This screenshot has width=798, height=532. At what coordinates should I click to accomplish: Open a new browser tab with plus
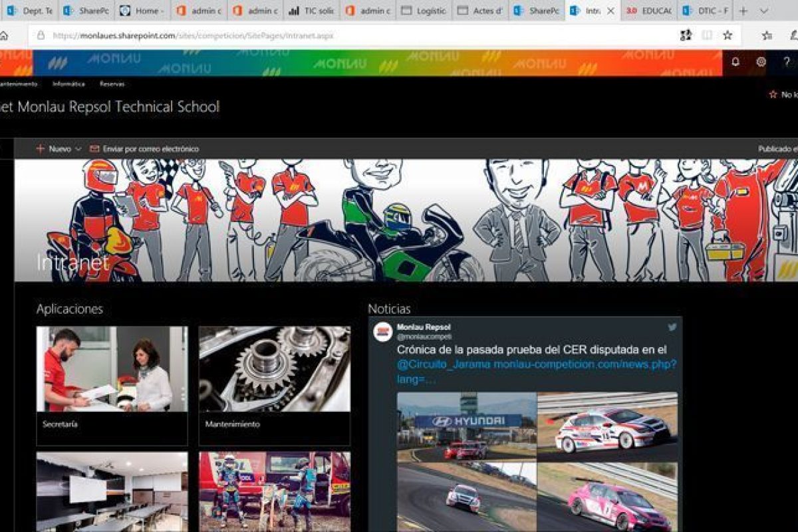tap(743, 11)
